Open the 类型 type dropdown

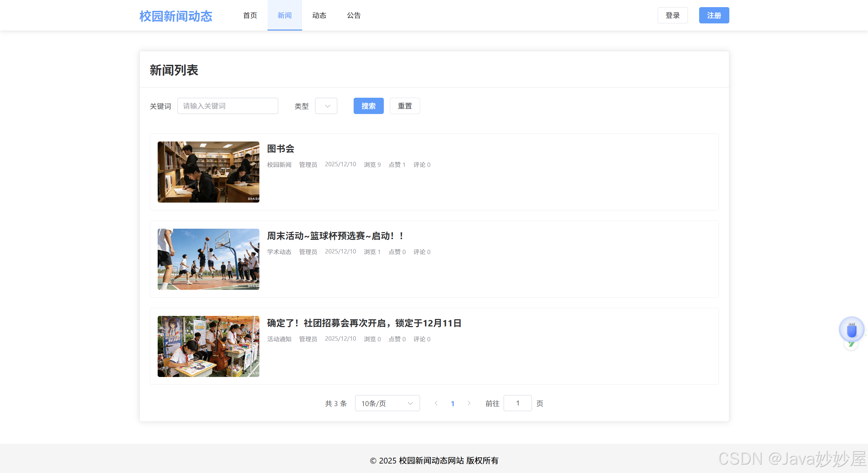pyautogui.click(x=326, y=106)
